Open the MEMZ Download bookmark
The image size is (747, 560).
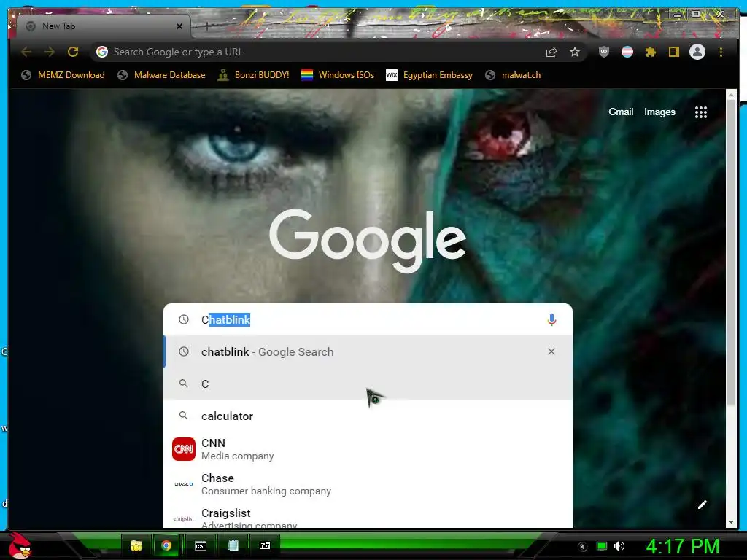[x=63, y=75]
